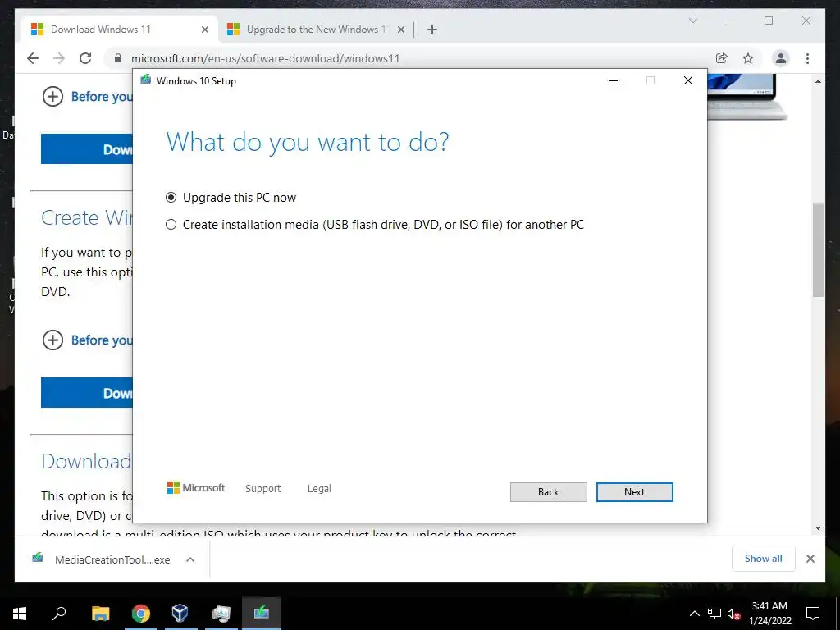Minimize the Windows 10 Setup window

click(x=614, y=81)
